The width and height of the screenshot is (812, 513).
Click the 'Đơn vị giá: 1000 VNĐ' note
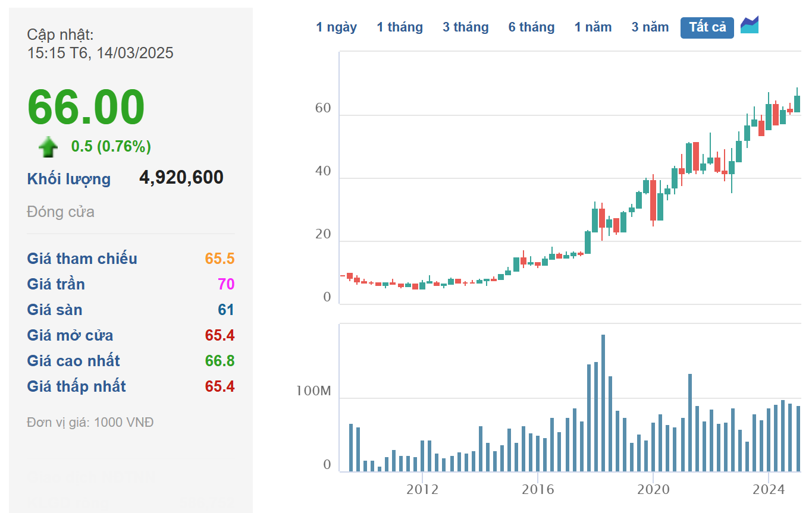pos(90,423)
